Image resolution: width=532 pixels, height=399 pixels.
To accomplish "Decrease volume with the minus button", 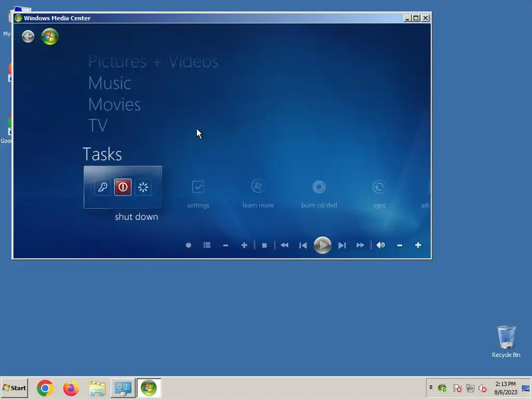I will tap(400, 245).
